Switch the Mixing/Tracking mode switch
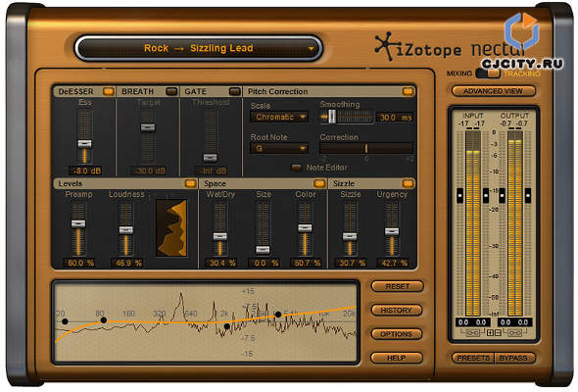This screenshot has width=578, height=392. 488,73
